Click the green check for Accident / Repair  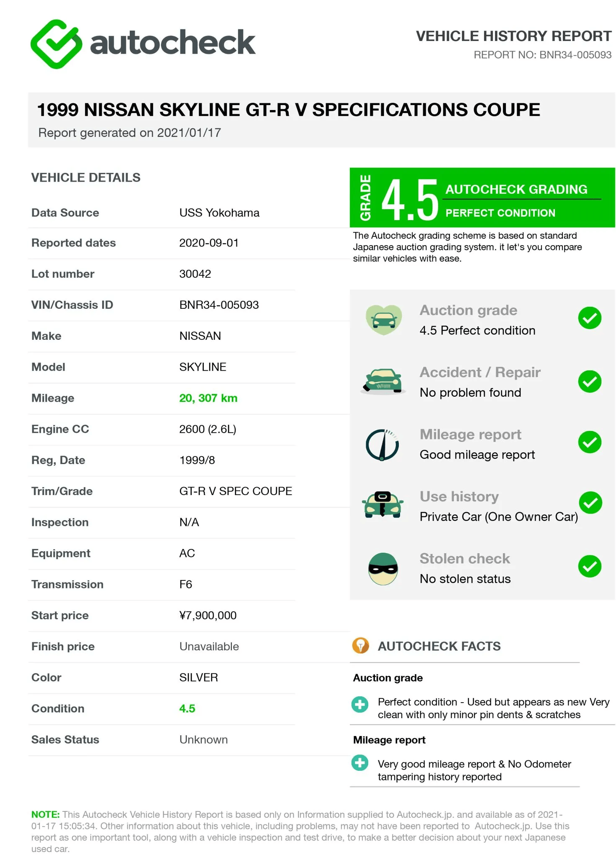[x=590, y=381]
